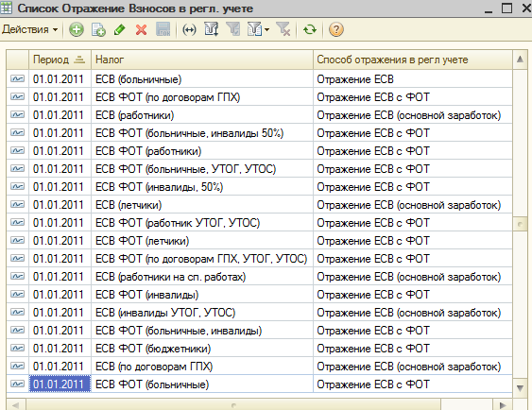Click row icon for ЕСВ ФОТ (больничные)

coord(17,384)
